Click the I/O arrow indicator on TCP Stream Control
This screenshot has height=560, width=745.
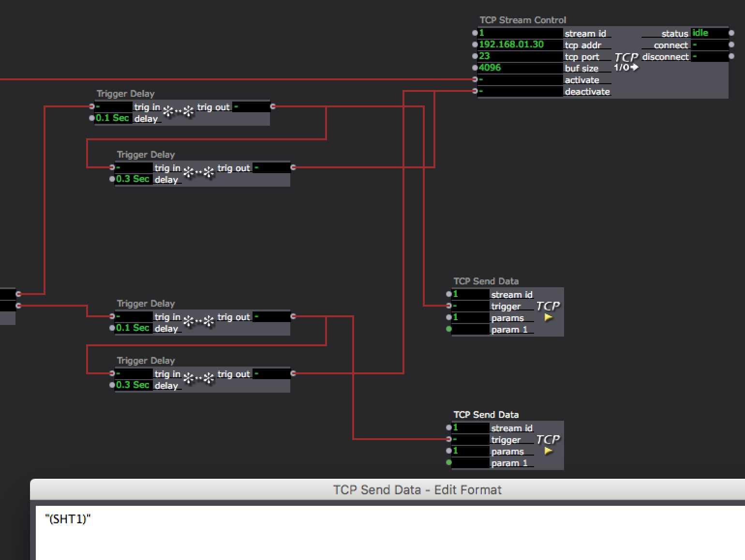point(625,68)
